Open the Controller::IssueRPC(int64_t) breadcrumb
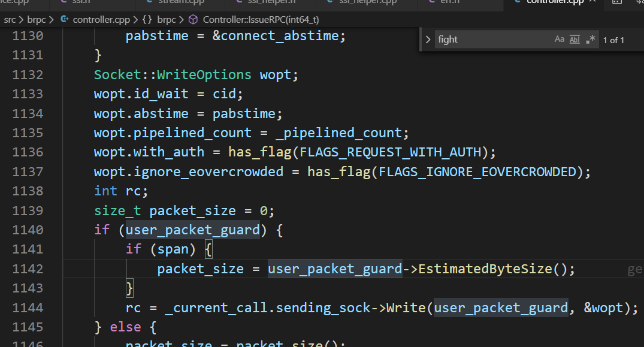Viewport: 644px width, 347px height. (x=261, y=20)
